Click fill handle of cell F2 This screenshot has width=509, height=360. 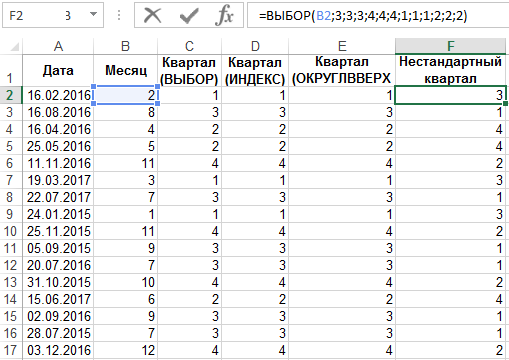506,104
